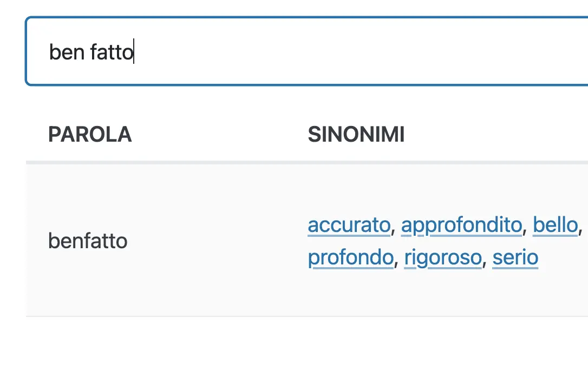Select the SINONIMI column header
The height and width of the screenshot is (365, 588).
coord(356,135)
